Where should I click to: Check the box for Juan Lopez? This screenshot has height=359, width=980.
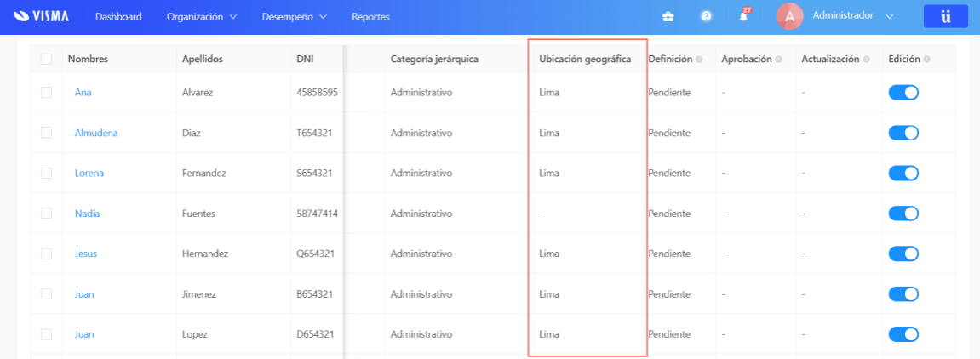46,334
